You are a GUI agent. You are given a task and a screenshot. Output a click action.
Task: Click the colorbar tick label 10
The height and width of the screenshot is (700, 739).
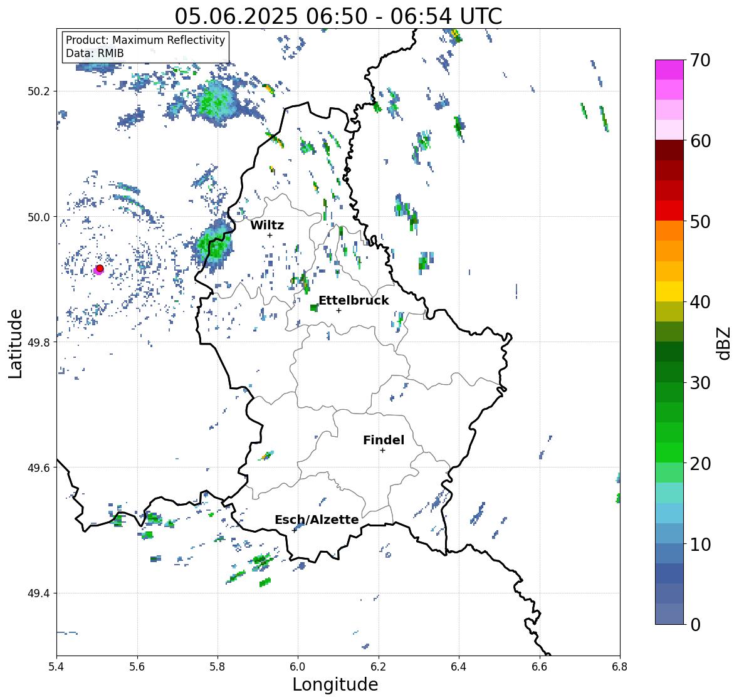click(700, 544)
